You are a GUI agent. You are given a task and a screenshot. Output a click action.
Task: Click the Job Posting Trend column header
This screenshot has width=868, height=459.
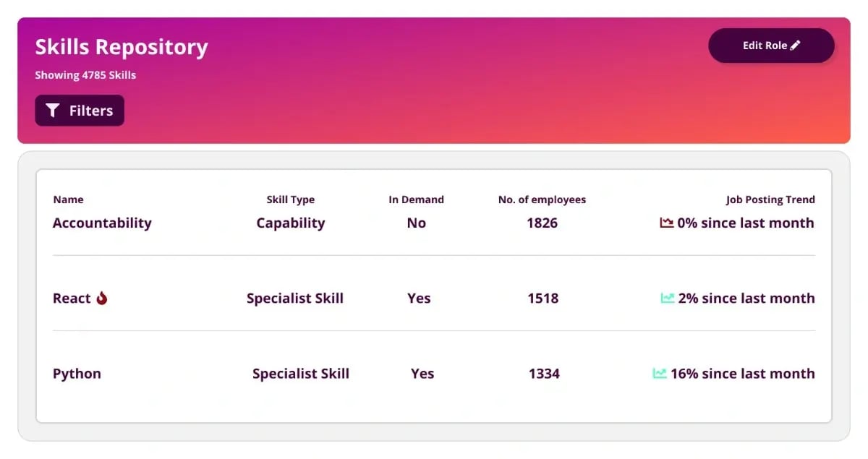[x=770, y=200]
